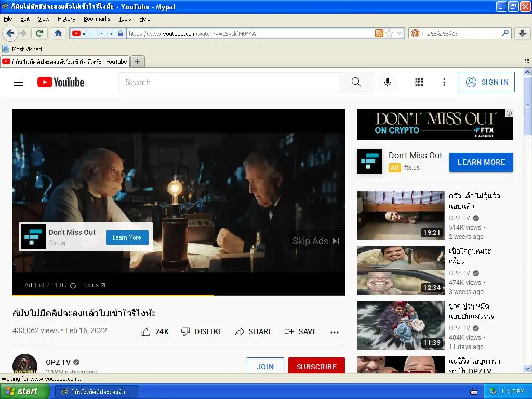This screenshot has height=399, width=532.
Task: Open the 11:39 recommended video thumbnail
Action: pyautogui.click(x=401, y=325)
